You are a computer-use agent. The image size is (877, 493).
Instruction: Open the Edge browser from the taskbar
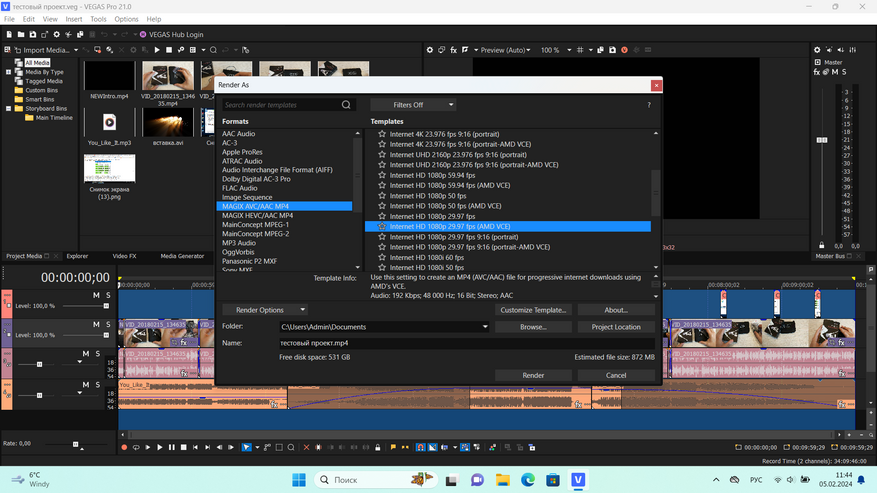click(x=527, y=480)
